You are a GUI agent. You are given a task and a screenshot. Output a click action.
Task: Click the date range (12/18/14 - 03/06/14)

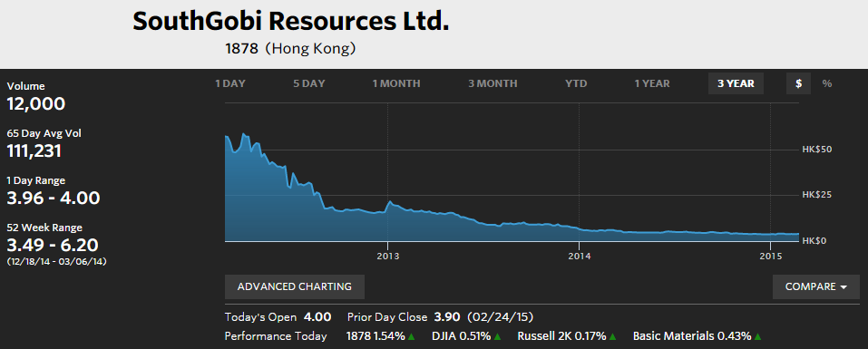[x=56, y=261]
